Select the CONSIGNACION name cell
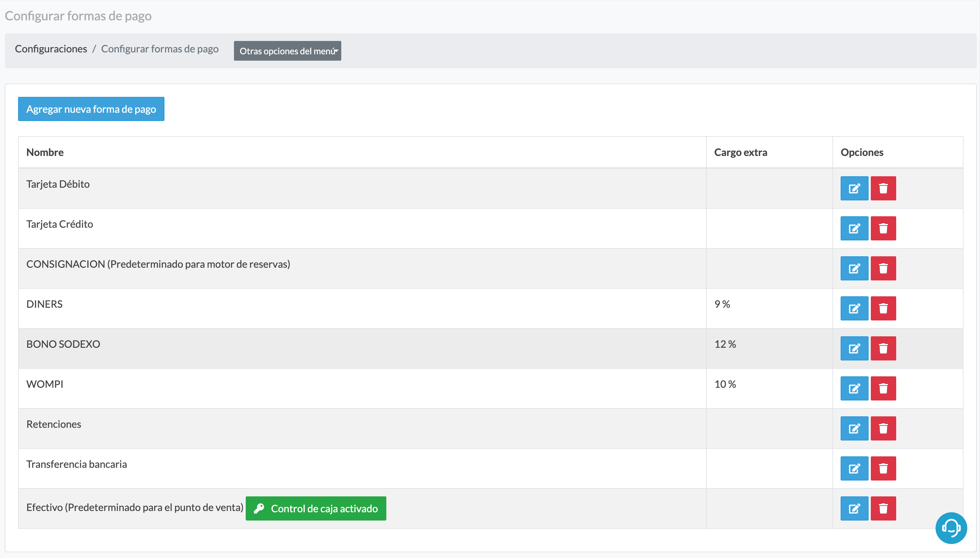The image size is (980, 558). [x=362, y=268]
